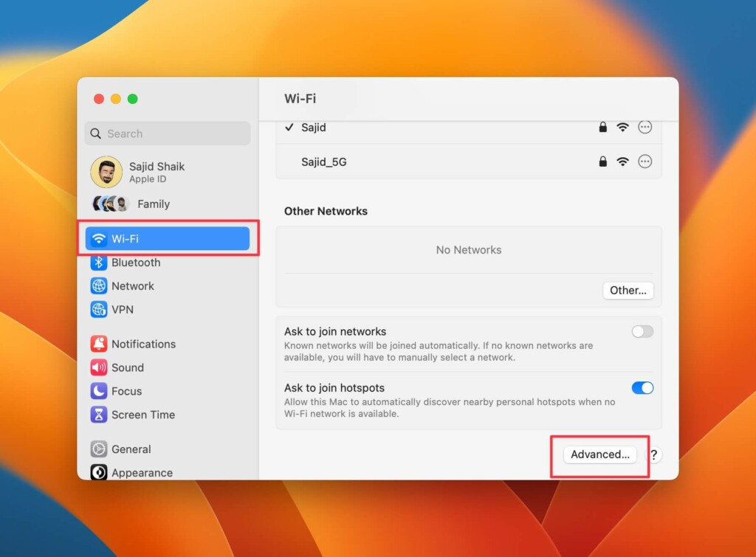Open VPN settings icon
This screenshot has width=756, height=557.
click(99, 310)
